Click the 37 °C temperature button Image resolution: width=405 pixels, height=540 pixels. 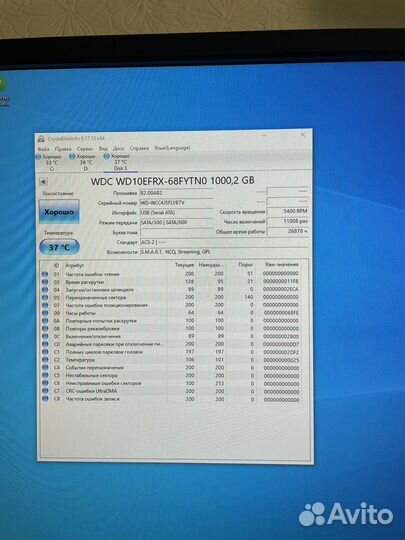[59, 247]
